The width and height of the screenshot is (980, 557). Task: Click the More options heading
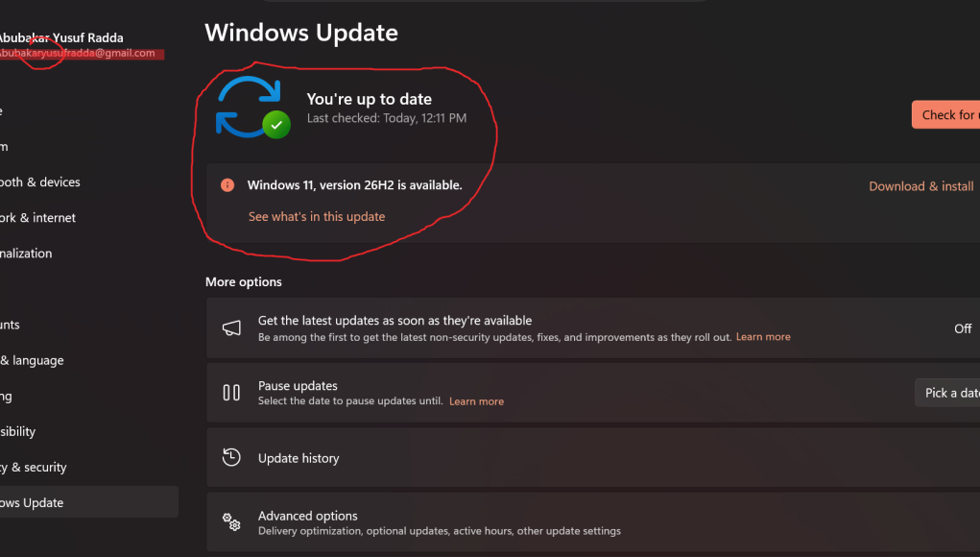(243, 282)
